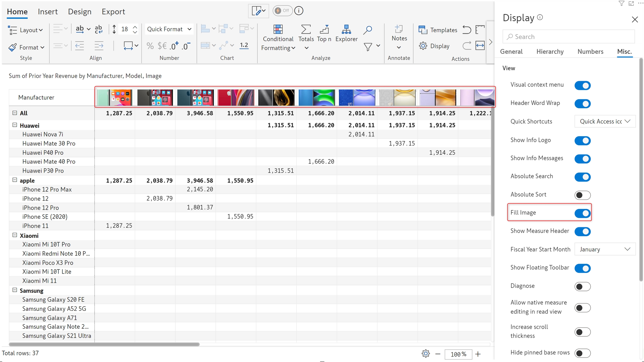
Task: Click the Templates button
Action: (438, 30)
